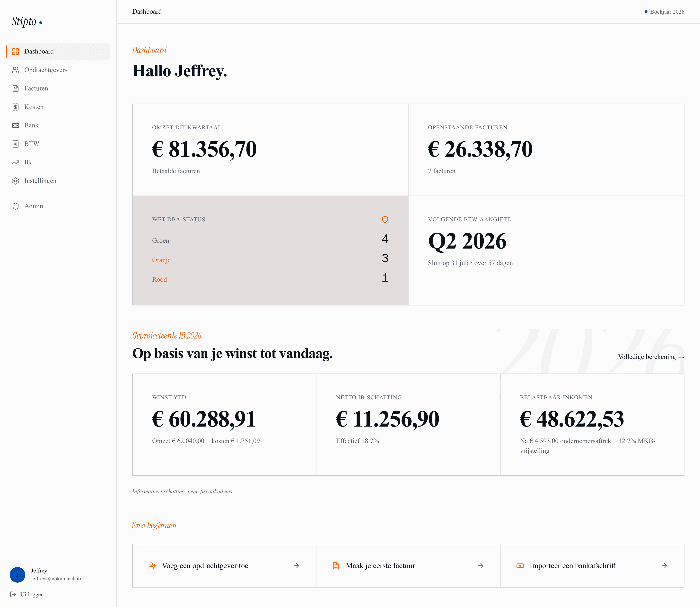The width and height of the screenshot is (700, 607).
Task: Click the Wet DBA shield alert icon
Action: click(385, 220)
